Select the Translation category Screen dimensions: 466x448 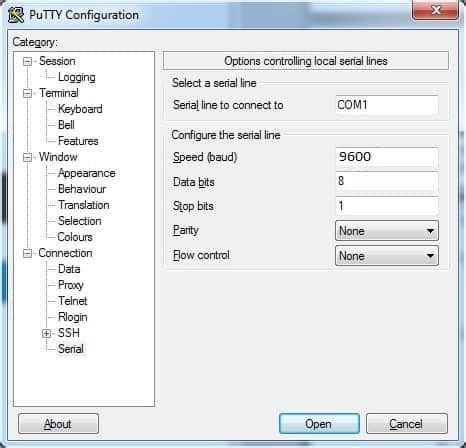(84, 205)
